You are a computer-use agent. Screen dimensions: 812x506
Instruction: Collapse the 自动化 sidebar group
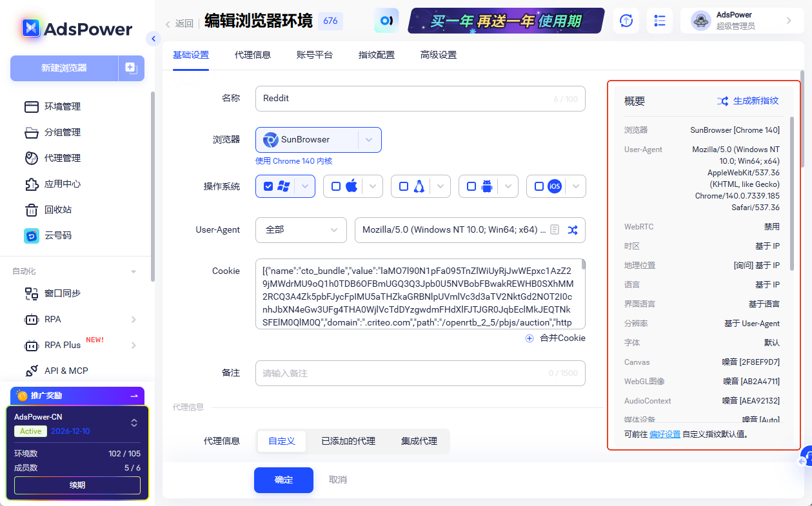tap(134, 271)
